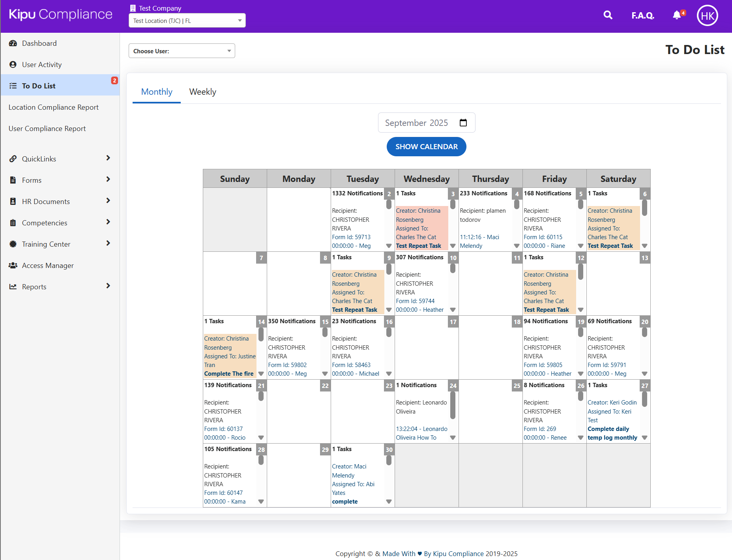Screen dimensions: 732x560
Task: Open the F.A.Q. link
Action: click(x=642, y=15)
